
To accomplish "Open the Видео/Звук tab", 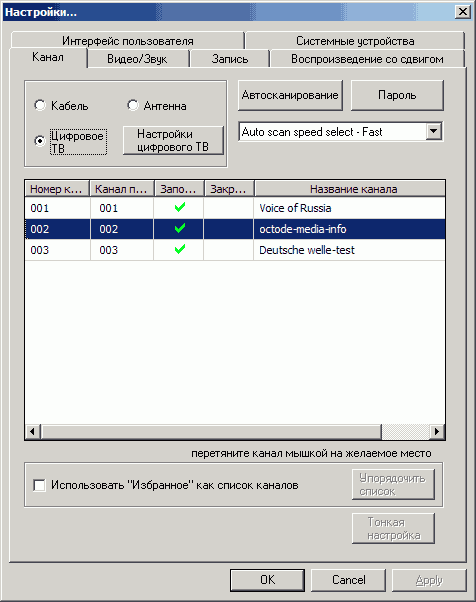I will pyautogui.click(x=137, y=59).
